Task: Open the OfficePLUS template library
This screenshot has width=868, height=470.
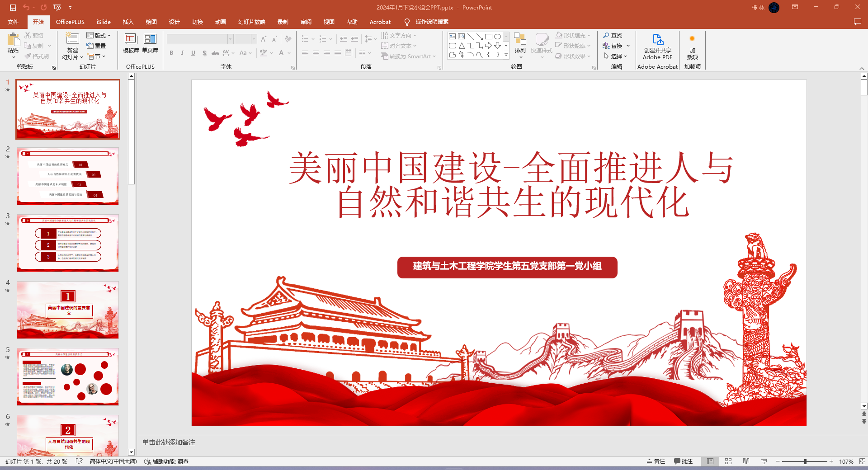Action: pos(131,43)
